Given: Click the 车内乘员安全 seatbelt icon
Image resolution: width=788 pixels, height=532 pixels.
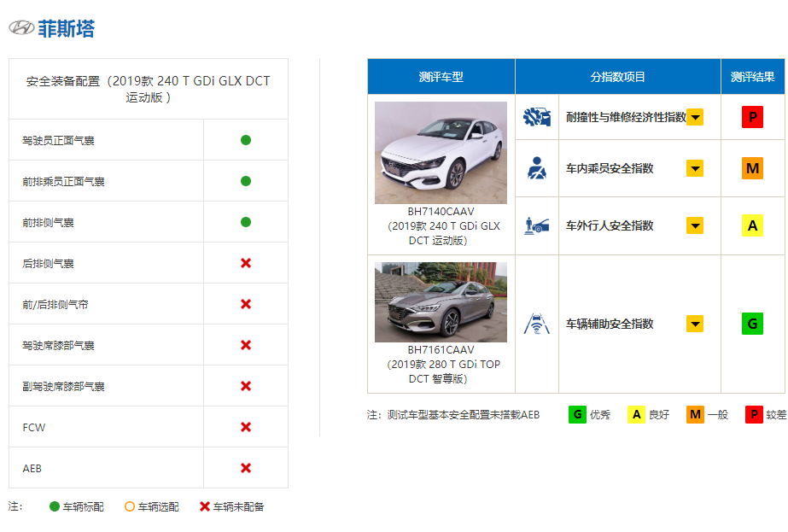Looking at the screenshot, I should click(537, 168).
